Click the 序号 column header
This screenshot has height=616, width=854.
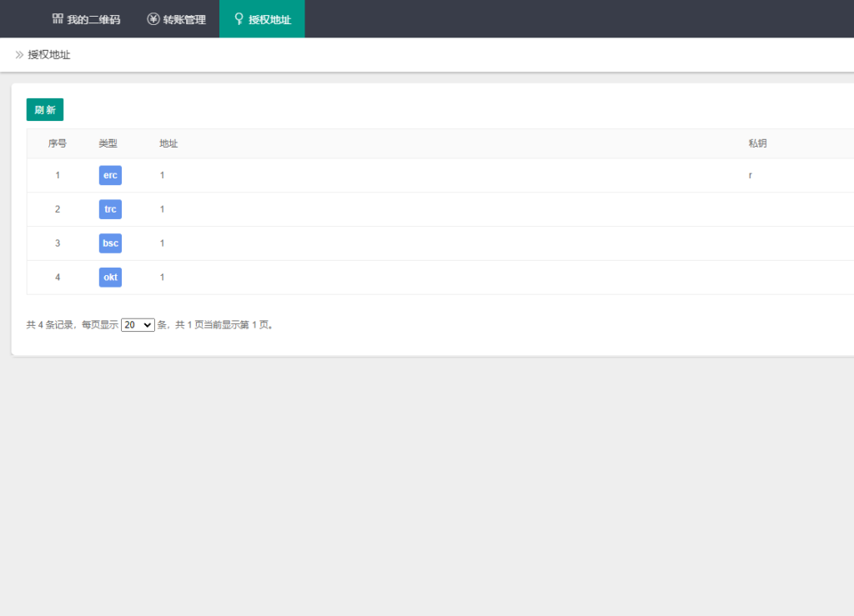(x=58, y=143)
